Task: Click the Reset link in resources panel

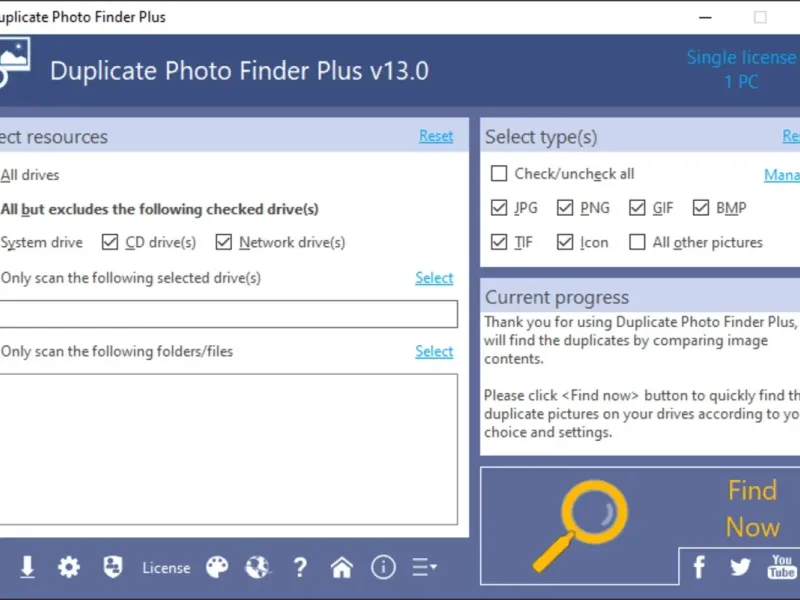Action: [436, 136]
